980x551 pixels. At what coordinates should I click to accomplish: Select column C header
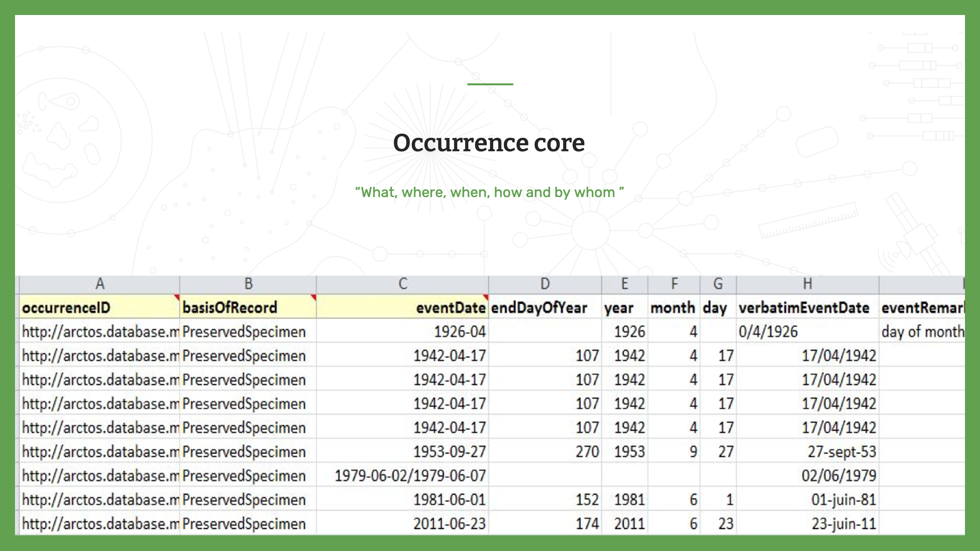coord(402,284)
